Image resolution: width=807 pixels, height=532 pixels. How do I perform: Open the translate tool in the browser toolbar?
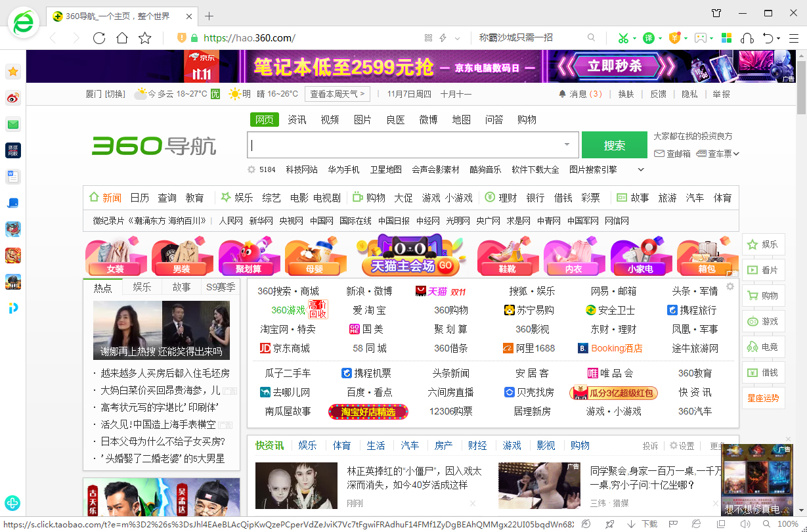(649, 37)
